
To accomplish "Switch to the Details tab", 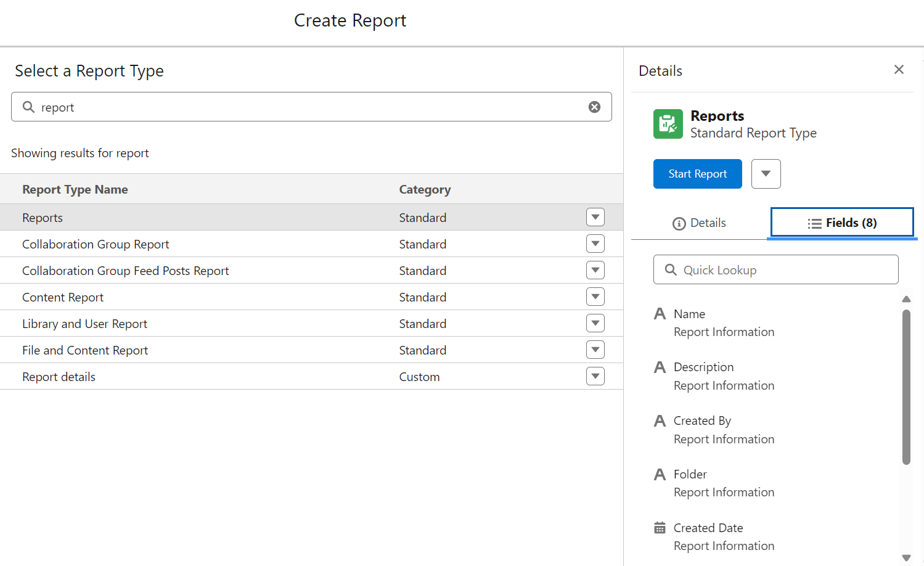I will pos(699,223).
